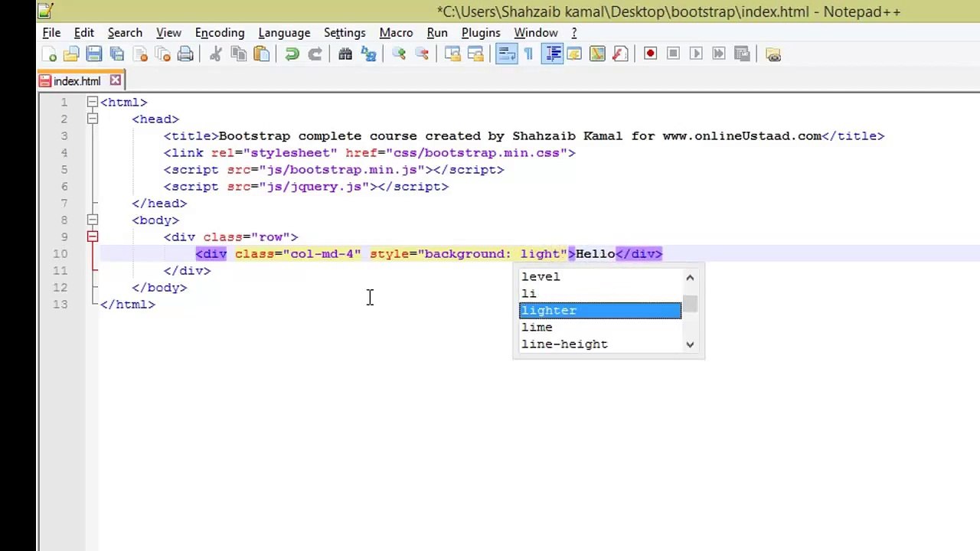The image size is (980, 551).
Task: Toggle the Indent Guide icon
Action: click(x=552, y=54)
